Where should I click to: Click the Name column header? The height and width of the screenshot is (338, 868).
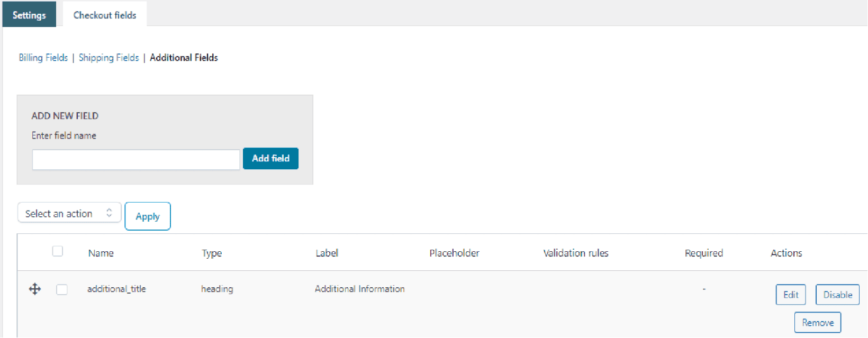coord(101,253)
